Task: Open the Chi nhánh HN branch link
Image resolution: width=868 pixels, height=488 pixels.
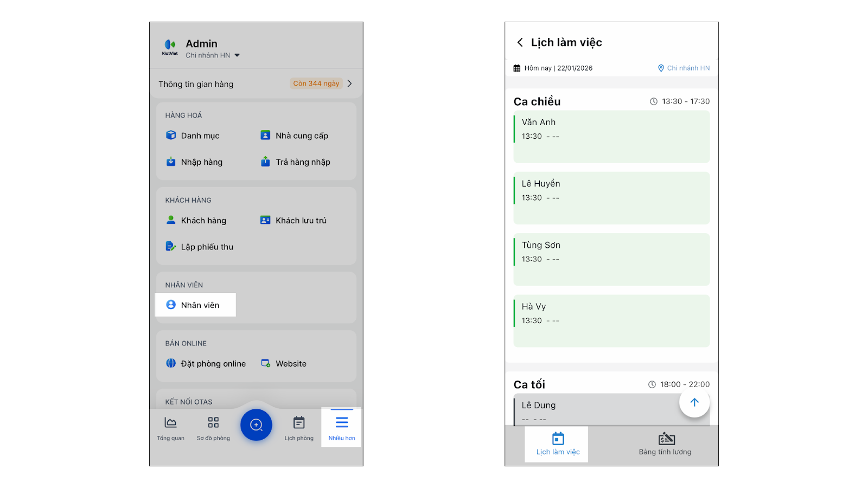Action: [688, 68]
